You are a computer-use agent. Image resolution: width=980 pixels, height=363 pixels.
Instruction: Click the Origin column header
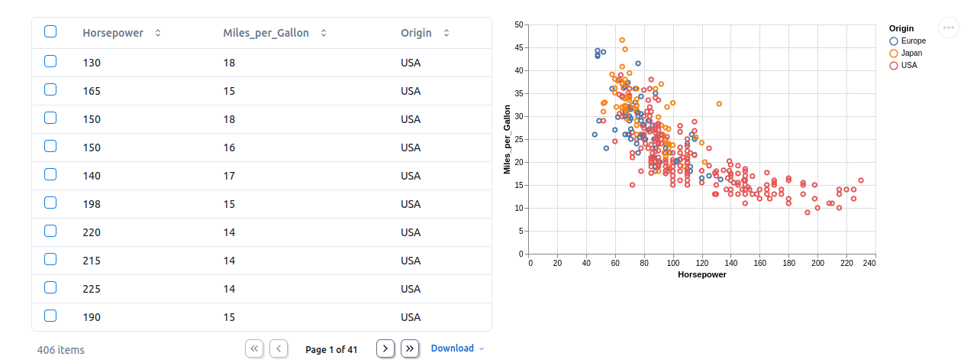[x=416, y=33]
